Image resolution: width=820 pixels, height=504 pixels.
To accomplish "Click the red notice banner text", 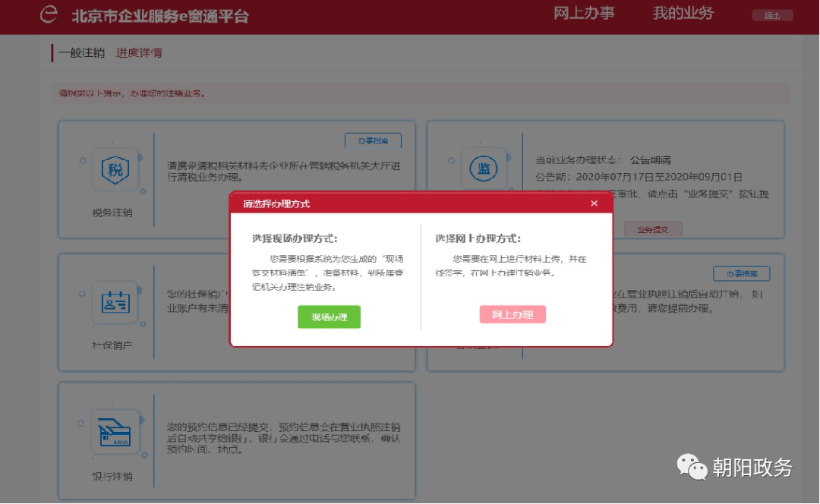I will [x=132, y=93].
